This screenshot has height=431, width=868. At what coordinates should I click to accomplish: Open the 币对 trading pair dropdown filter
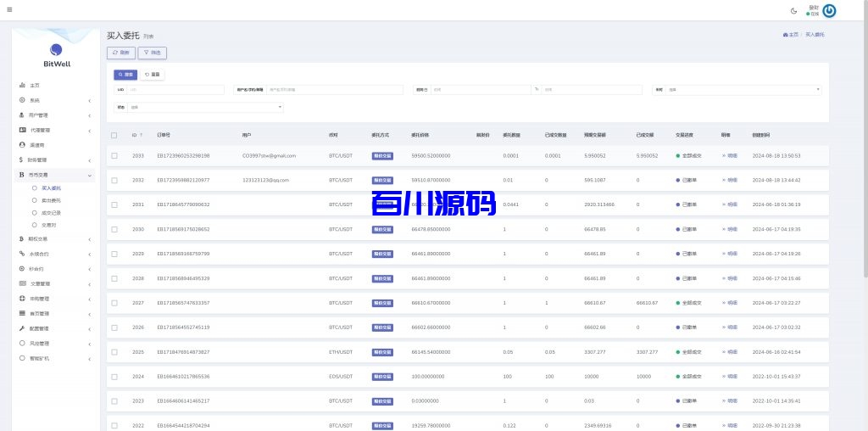[x=743, y=90]
